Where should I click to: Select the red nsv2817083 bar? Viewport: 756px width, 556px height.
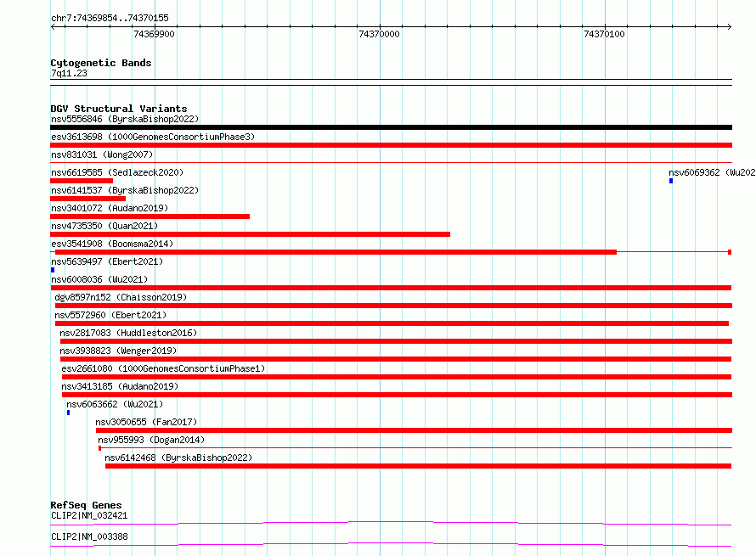click(396, 341)
